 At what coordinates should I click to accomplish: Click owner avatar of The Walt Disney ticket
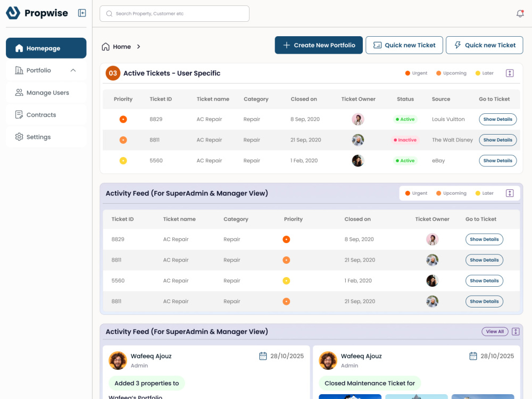pos(358,140)
